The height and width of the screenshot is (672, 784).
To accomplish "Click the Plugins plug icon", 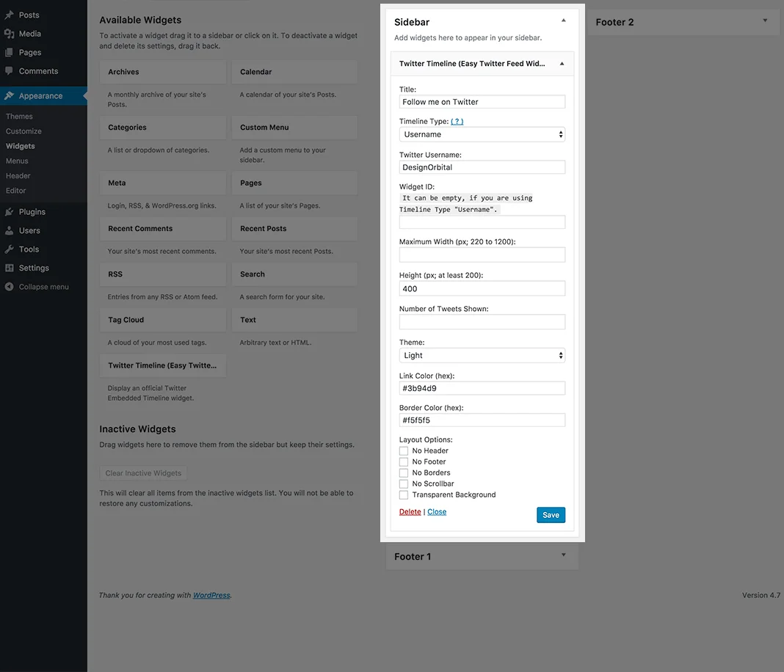I will (9, 212).
